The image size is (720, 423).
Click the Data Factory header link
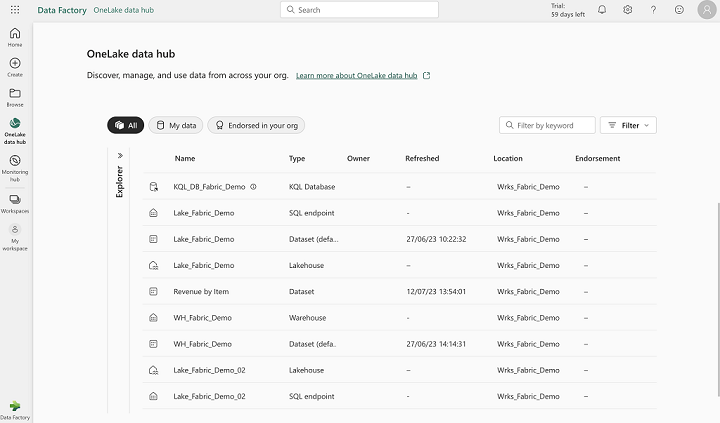point(62,10)
